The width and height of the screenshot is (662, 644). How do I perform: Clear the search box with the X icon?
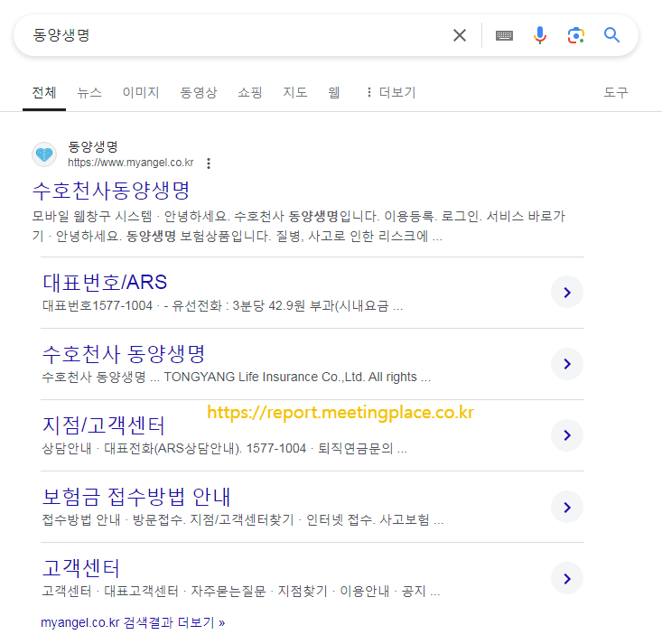pyautogui.click(x=460, y=35)
